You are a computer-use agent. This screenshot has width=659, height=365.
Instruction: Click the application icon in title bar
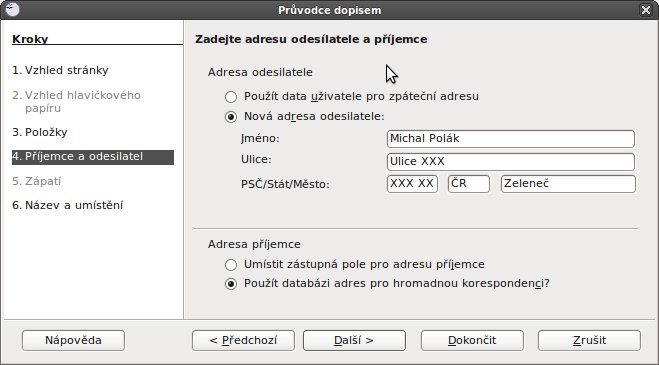click(x=12, y=9)
